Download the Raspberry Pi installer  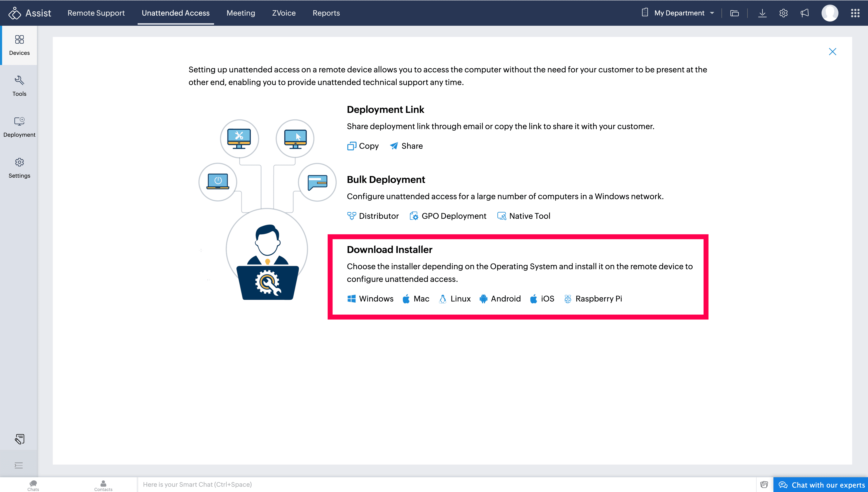(593, 299)
